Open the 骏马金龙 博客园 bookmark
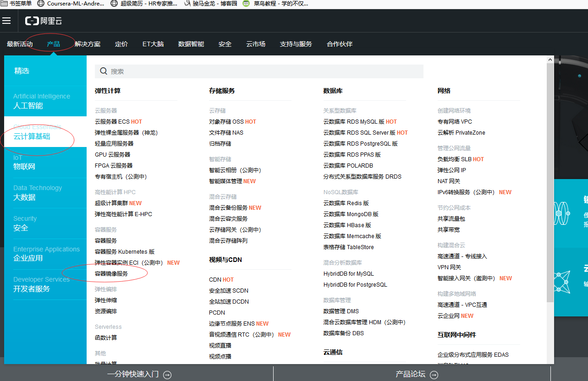This screenshot has height=381, width=588. coord(211,3)
